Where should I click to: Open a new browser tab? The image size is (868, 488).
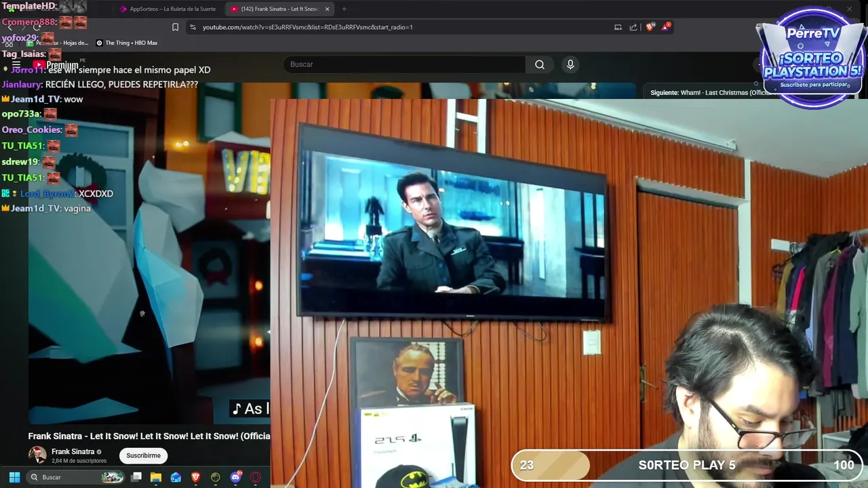click(x=344, y=9)
